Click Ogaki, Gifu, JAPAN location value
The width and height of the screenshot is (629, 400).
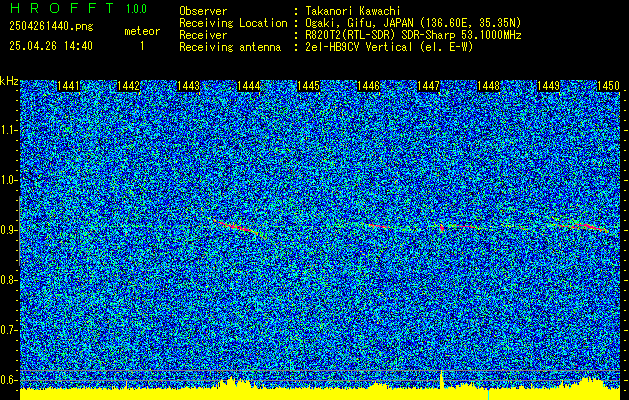(x=411, y=23)
